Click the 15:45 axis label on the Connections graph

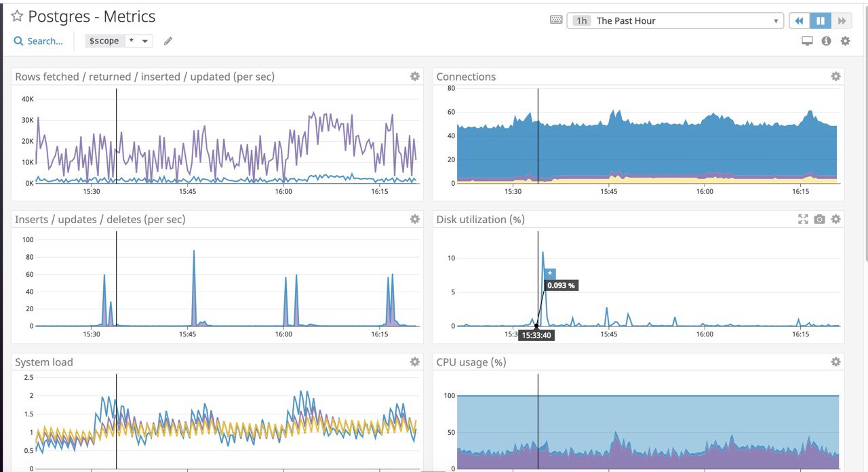pos(609,191)
